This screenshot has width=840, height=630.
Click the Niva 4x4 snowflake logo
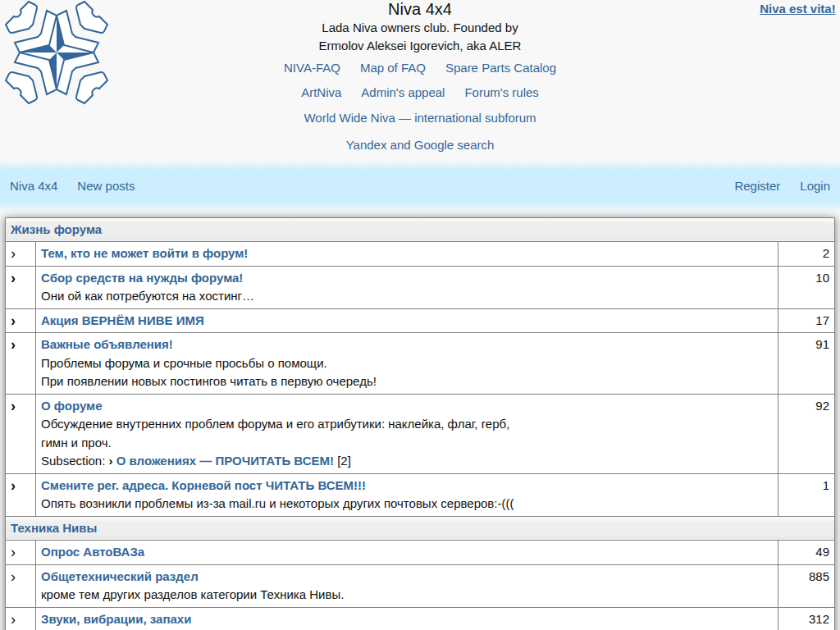point(56,52)
